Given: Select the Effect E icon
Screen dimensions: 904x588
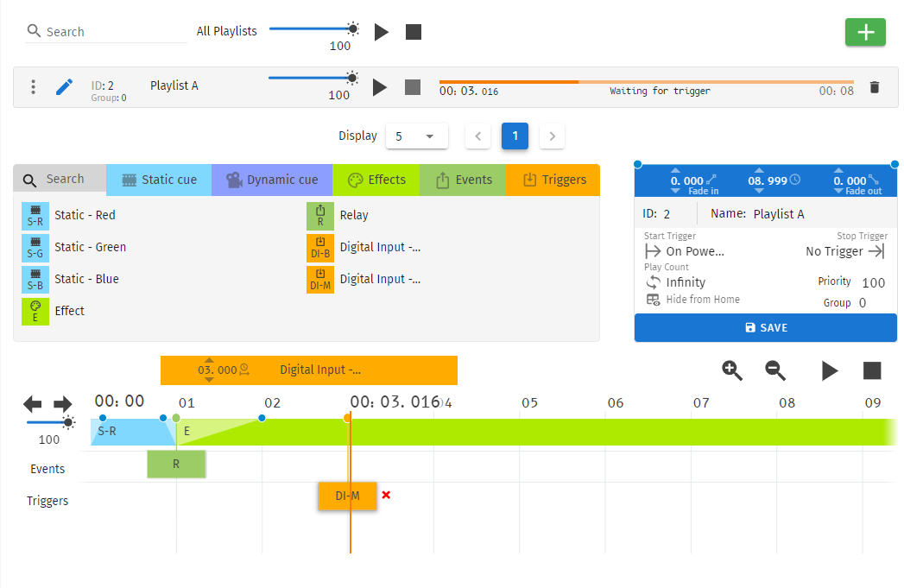Looking at the screenshot, I should [x=35, y=312].
